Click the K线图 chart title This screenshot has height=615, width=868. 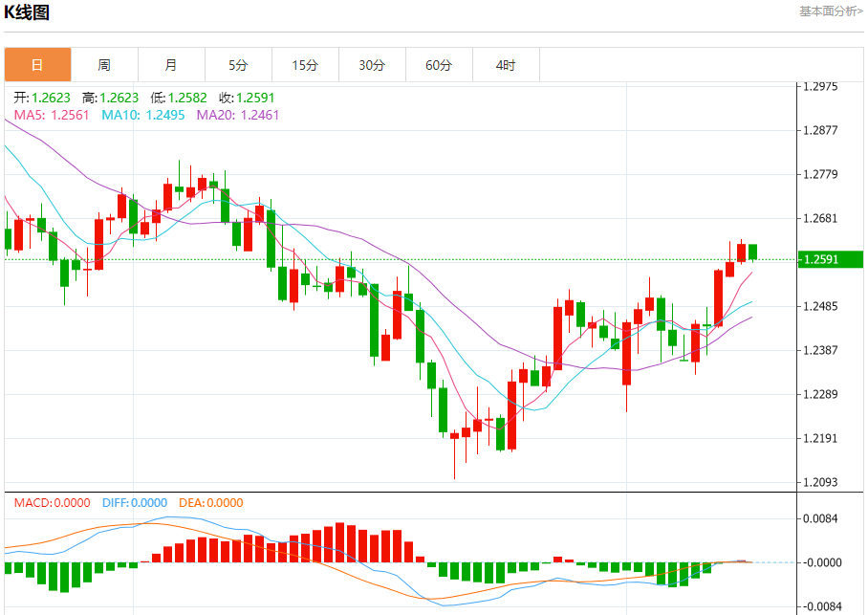27,12
